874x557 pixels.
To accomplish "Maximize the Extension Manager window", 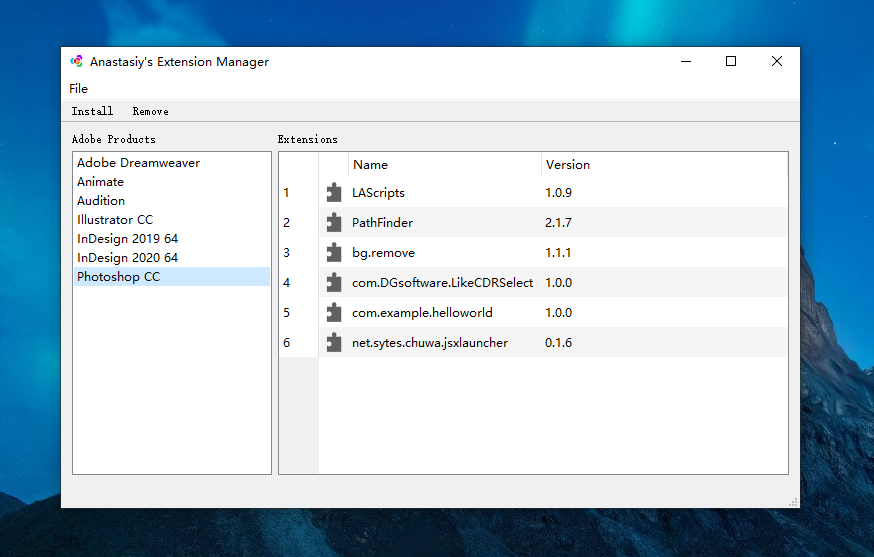I will (731, 61).
